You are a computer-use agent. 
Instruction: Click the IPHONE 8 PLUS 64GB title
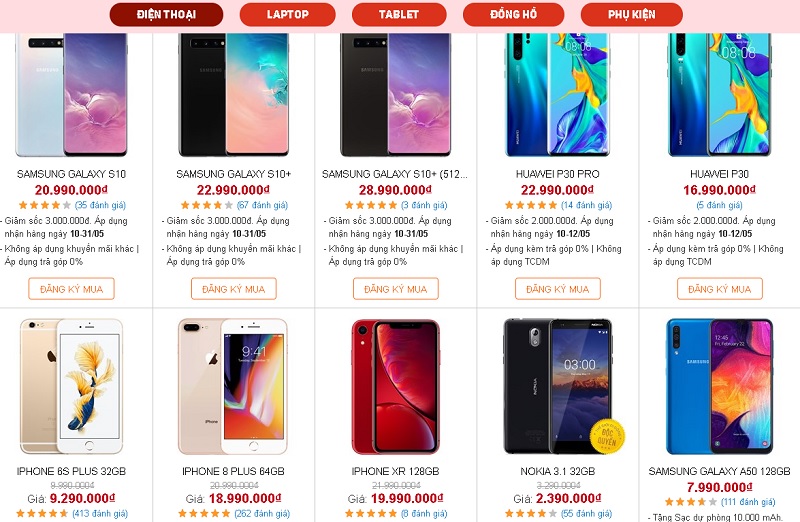pyautogui.click(x=233, y=471)
